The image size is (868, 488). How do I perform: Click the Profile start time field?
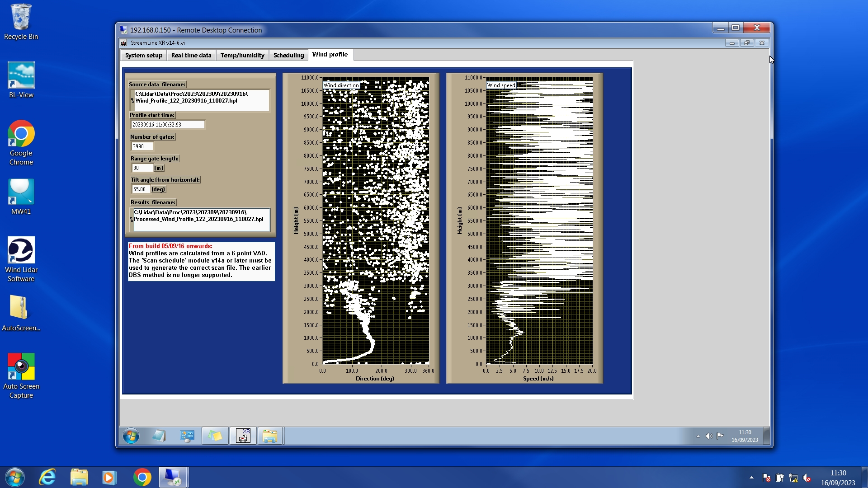point(167,125)
